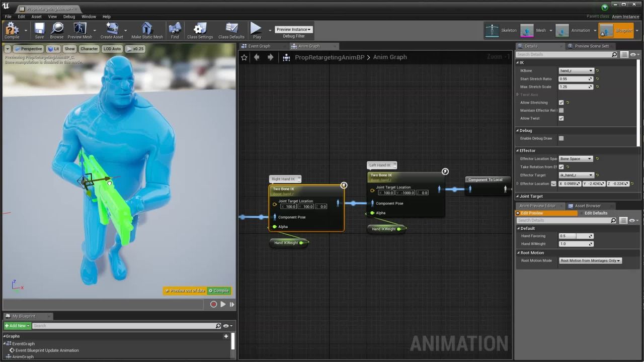Open Effector Location Space dropdown
Screen dimensions: 644x362
pos(576,159)
